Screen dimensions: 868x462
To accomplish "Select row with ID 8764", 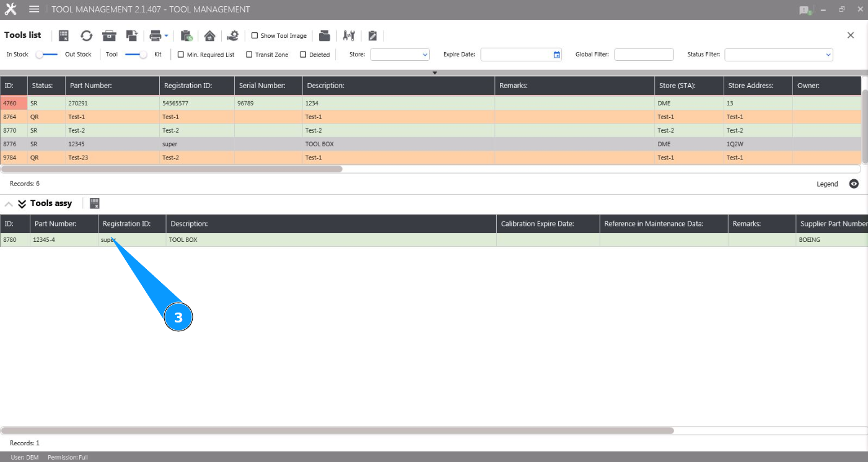I will 431,117.
